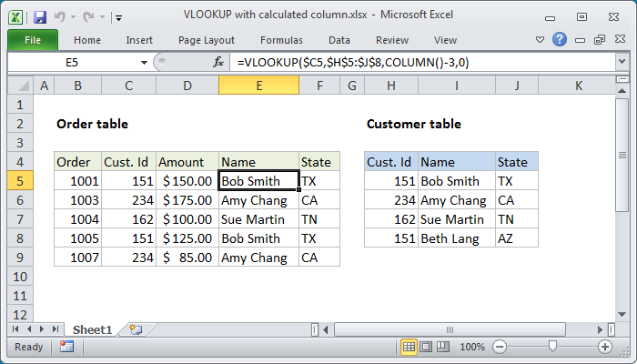Viewport: 637px width, 364px height.
Task: Open Excel Help question mark icon
Action: coord(560,40)
